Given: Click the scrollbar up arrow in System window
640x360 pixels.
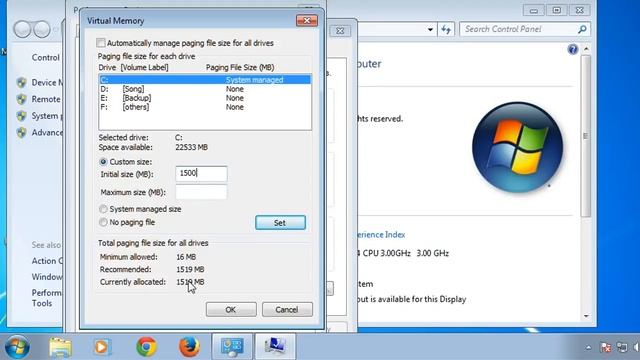Looking at the screenshot, I should pos(586,49).
